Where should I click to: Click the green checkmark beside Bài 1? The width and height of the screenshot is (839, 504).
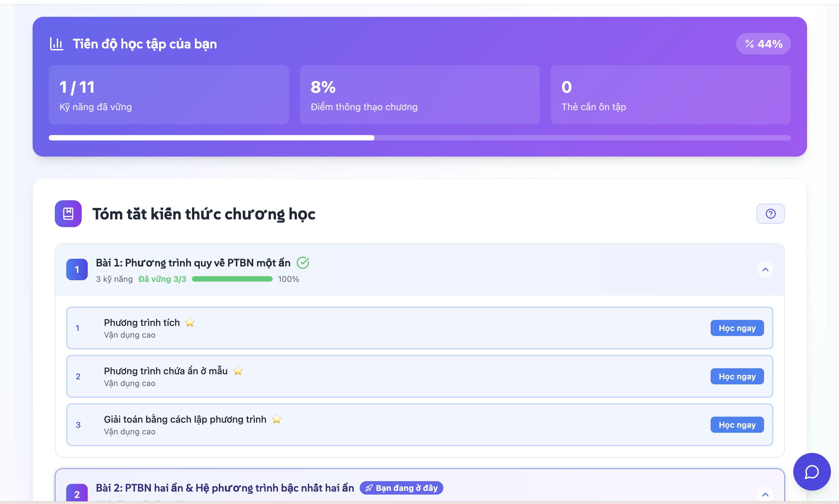point(303,262)
